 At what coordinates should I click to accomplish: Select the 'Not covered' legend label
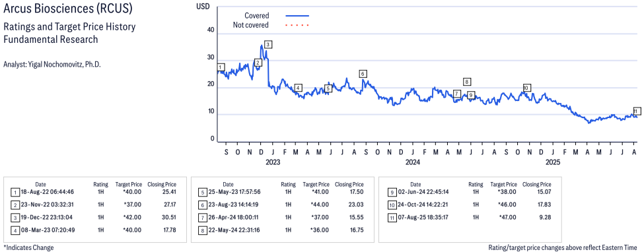[251, 25]
